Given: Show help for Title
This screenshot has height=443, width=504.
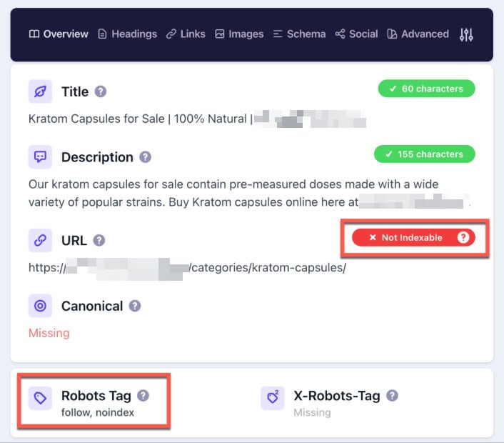Looking at the screenshot, I should click(x=101, y=91).
